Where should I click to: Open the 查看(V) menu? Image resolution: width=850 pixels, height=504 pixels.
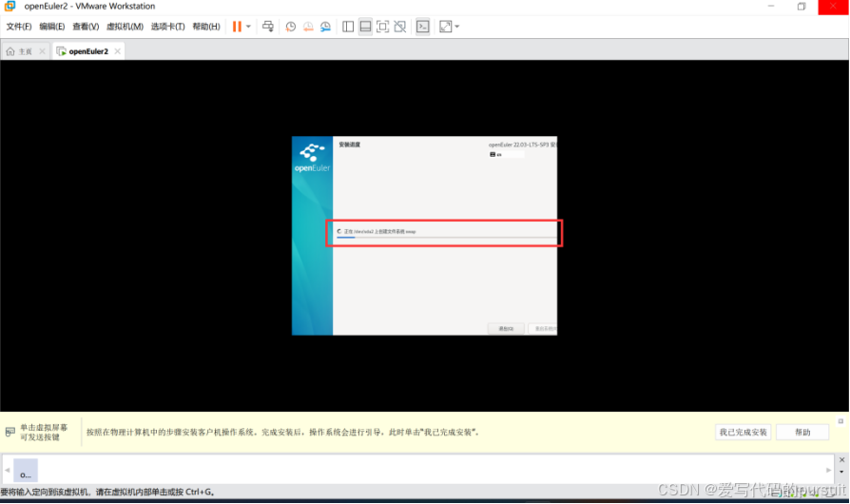(x=86, y=27)
